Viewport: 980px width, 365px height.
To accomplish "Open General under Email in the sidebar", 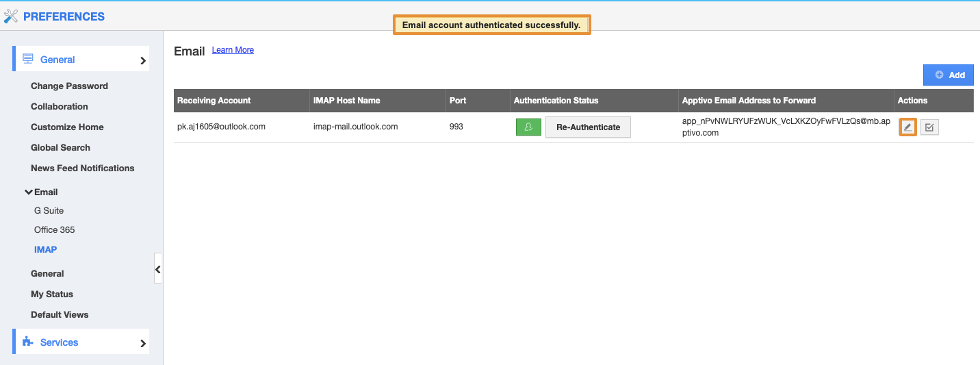I will [x=47, y=273].
